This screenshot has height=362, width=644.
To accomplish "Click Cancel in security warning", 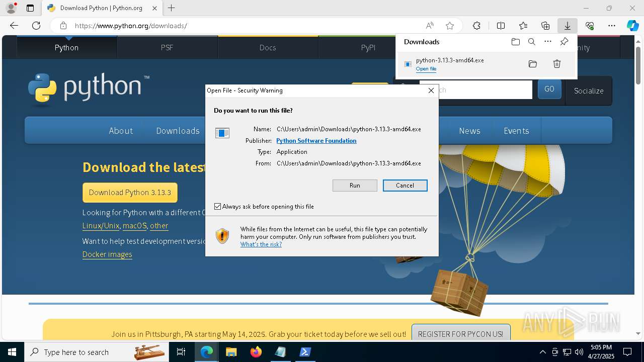I will point(405,186).
